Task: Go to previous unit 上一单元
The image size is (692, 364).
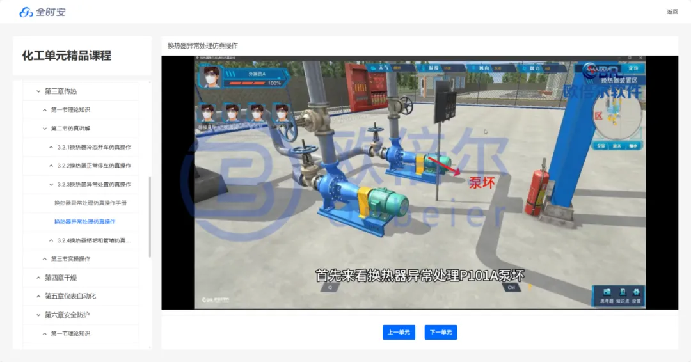Action: (x=399, y=332)
